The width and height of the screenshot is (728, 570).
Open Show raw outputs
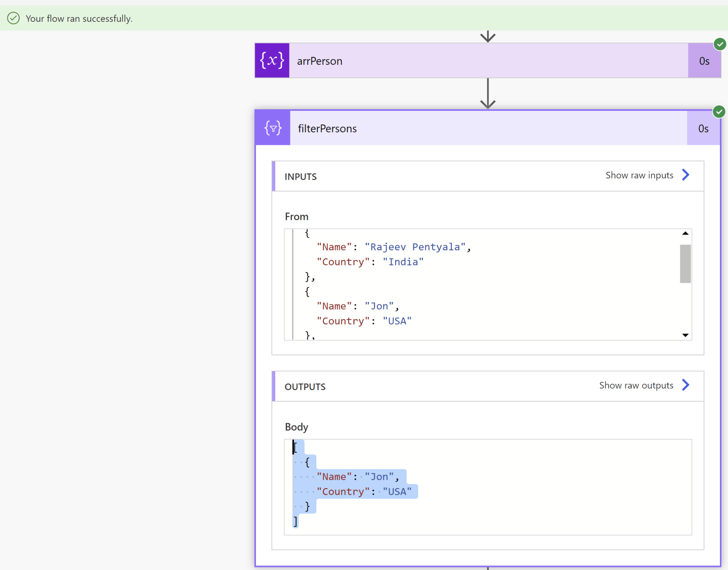(x=636, y=385)
